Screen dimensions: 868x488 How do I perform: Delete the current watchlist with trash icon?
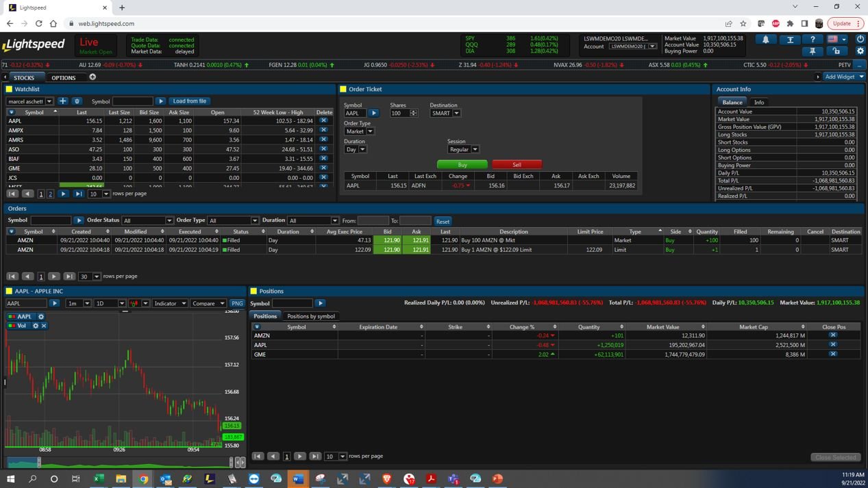(x=77, y=101)
